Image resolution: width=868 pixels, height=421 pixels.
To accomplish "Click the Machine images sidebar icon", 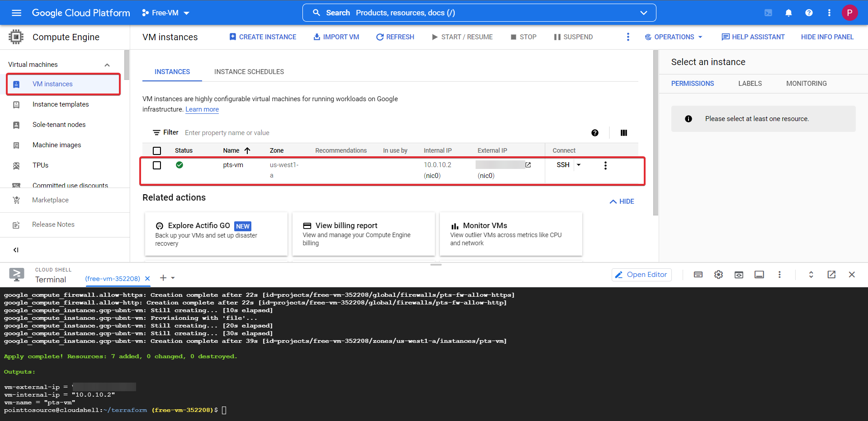I will pyautogui.click(x=16, y=145).
